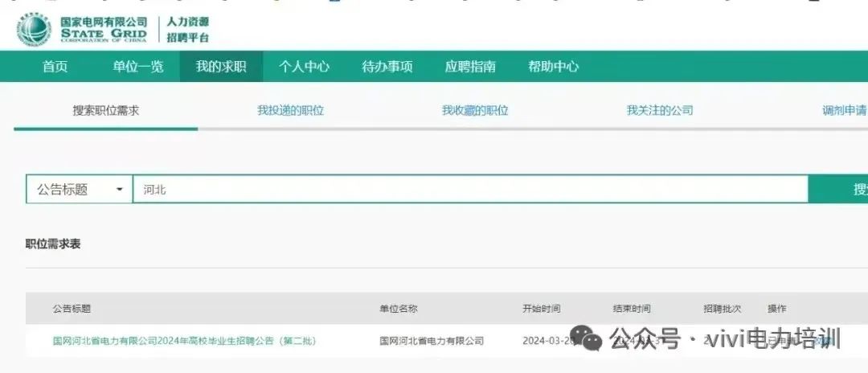Click the 开始时间 column header

click(542, 309)
